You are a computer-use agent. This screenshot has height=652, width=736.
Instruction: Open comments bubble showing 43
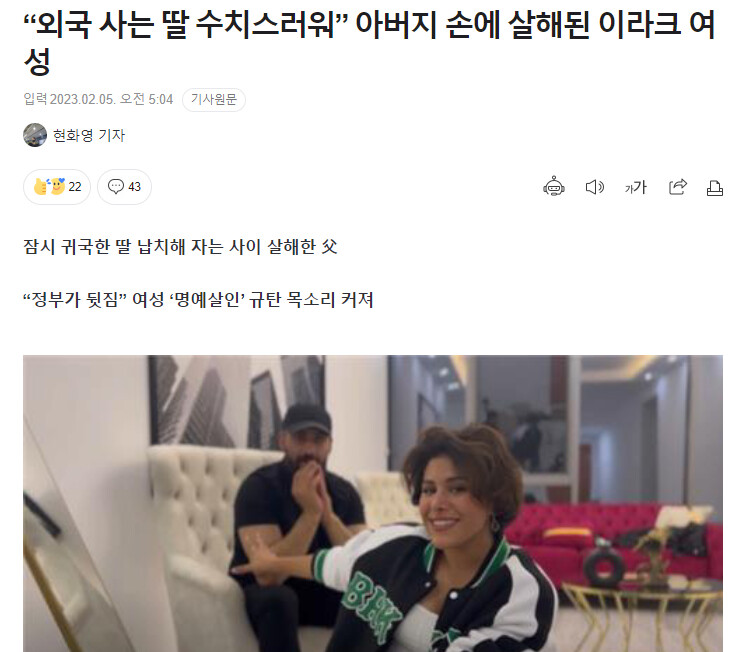coord(124,187)
